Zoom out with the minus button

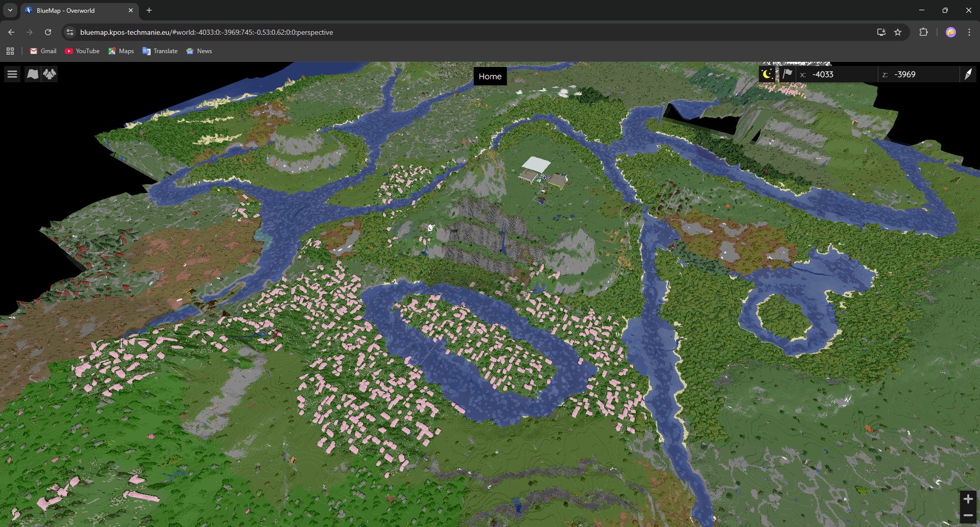tap(968, 515)
